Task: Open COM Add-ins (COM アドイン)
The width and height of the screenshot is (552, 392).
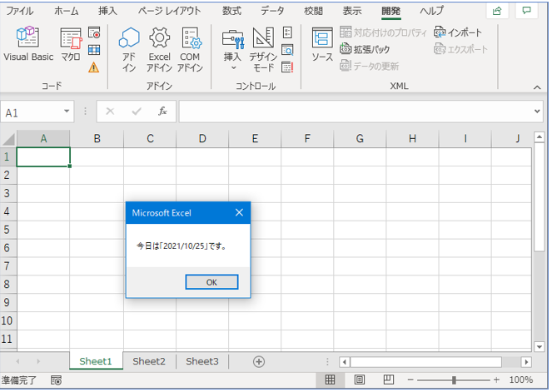Action: click(190, 49)
